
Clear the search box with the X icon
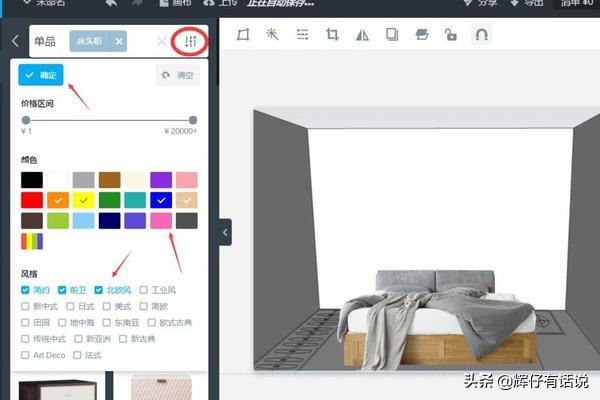tap(162, 41)
